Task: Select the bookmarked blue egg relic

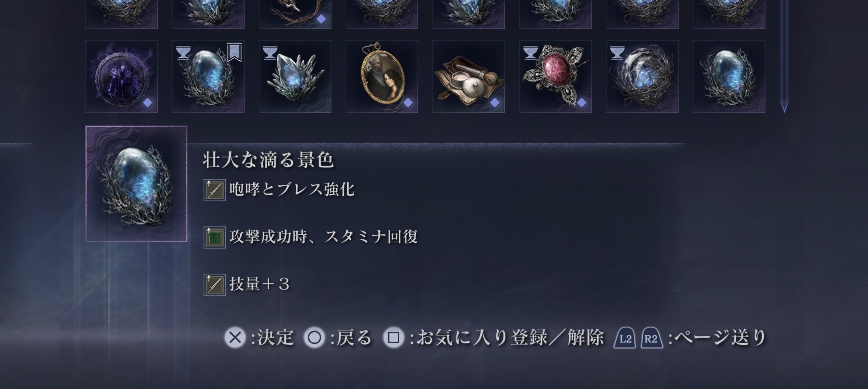Action: click(208, 77)
